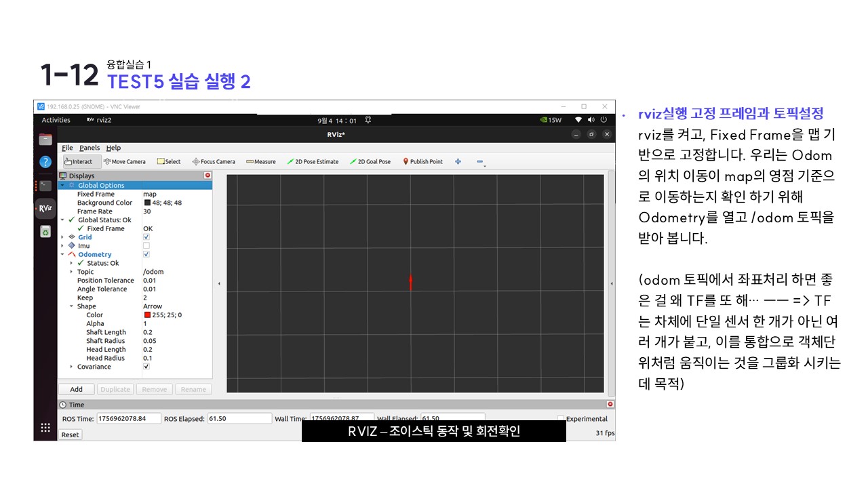Click the blue minus remove-tool icon

click(480, 161)
